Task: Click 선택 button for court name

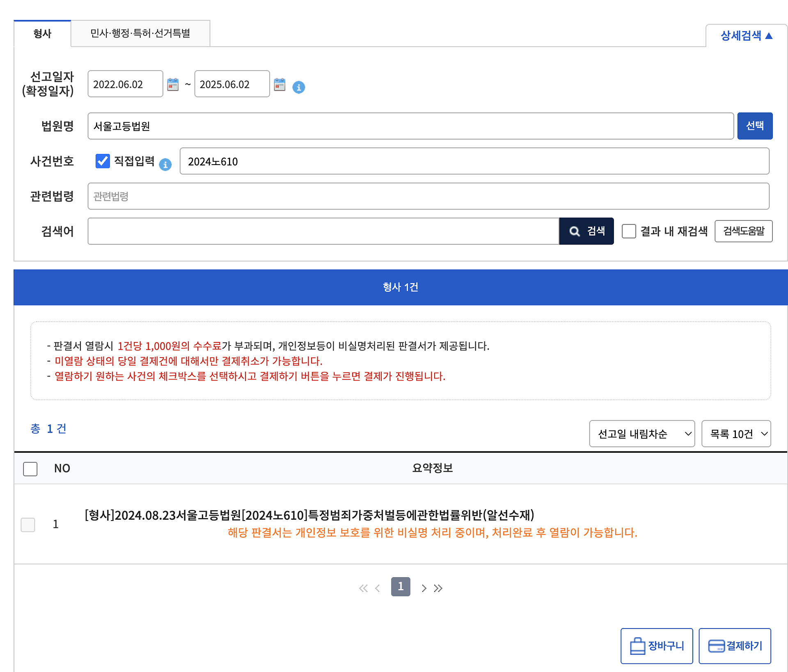Action: point(754,126)
